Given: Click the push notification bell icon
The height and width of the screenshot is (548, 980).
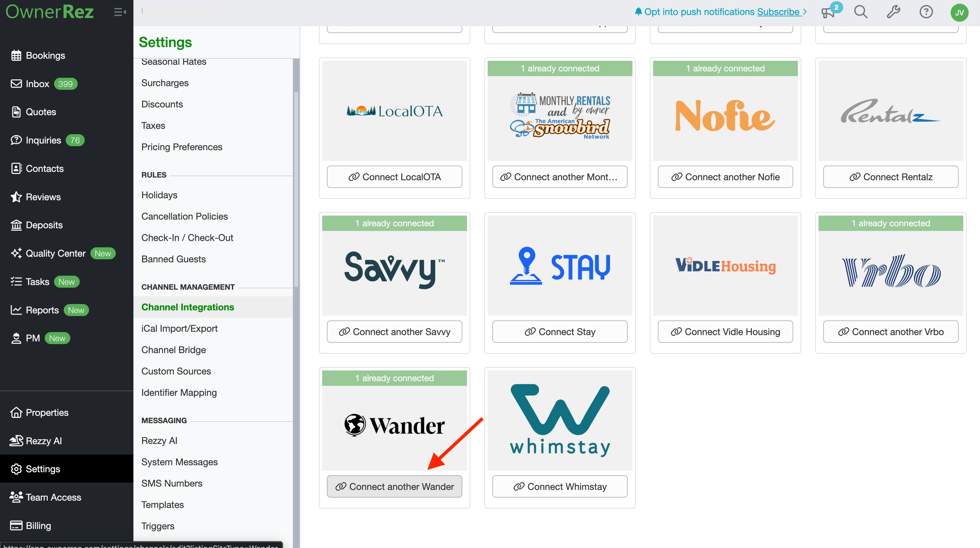Looking at the screenshot, I should coord(638,12).
